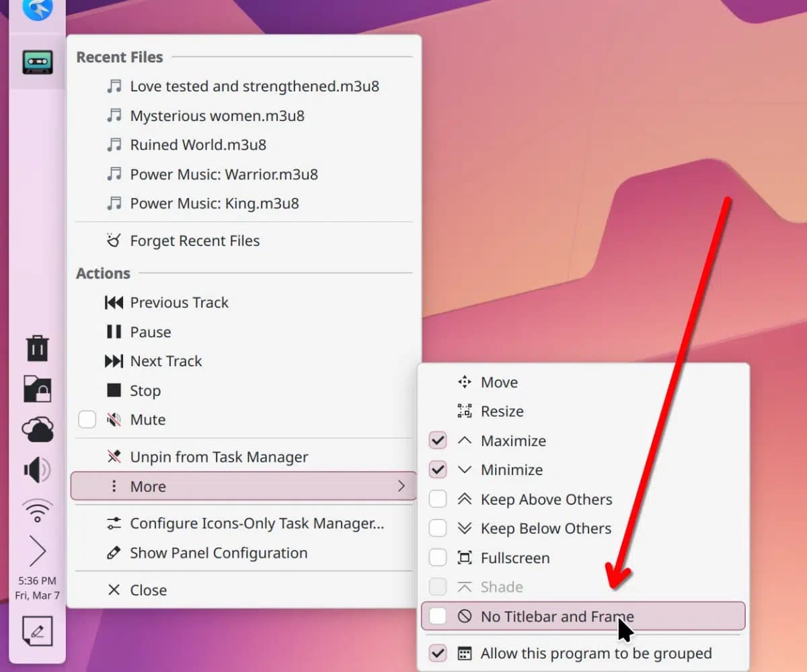Image resolution: width=807 pixels, height=672 pixels.
Task: Skip to Next Track
Action: coord(243,361)
